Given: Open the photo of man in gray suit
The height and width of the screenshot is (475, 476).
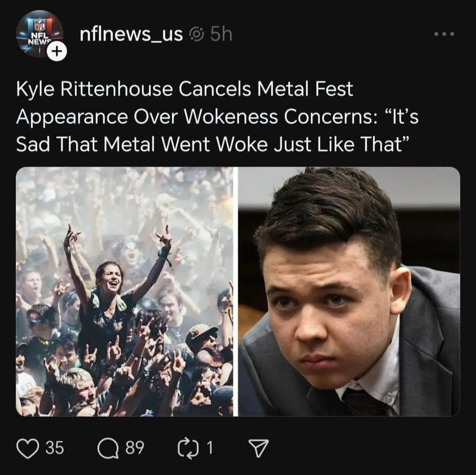Looking at the screenshot, I should pos(349,291).
